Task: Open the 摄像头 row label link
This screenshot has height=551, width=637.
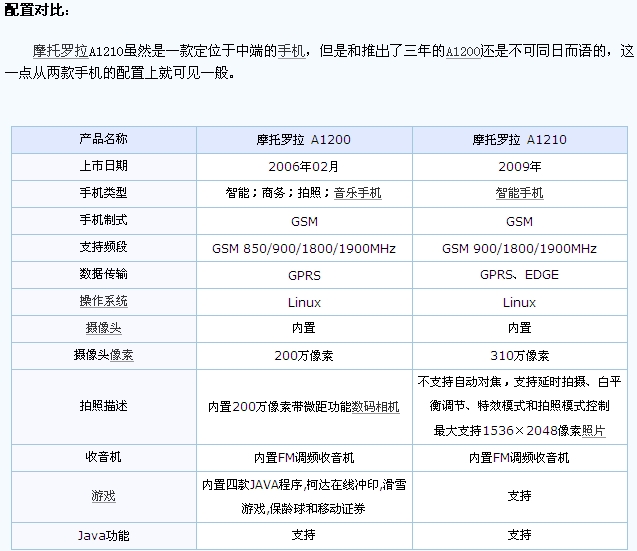Action: (x=104, y=328)
